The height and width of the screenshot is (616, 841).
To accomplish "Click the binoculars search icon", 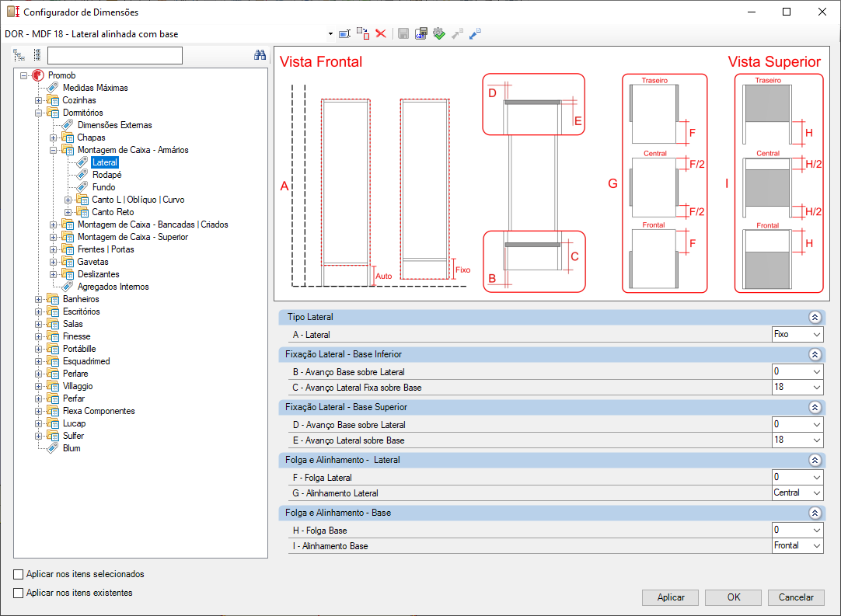I will pos(260,55).
